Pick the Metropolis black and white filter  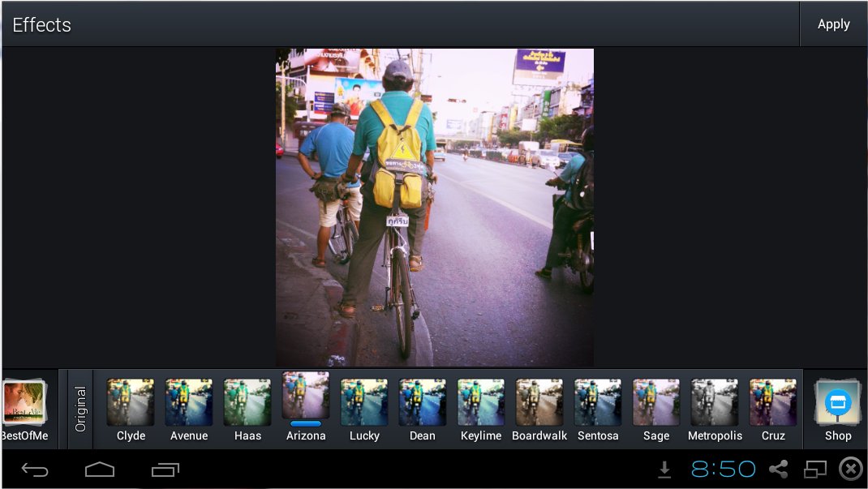tap(715, 410)
